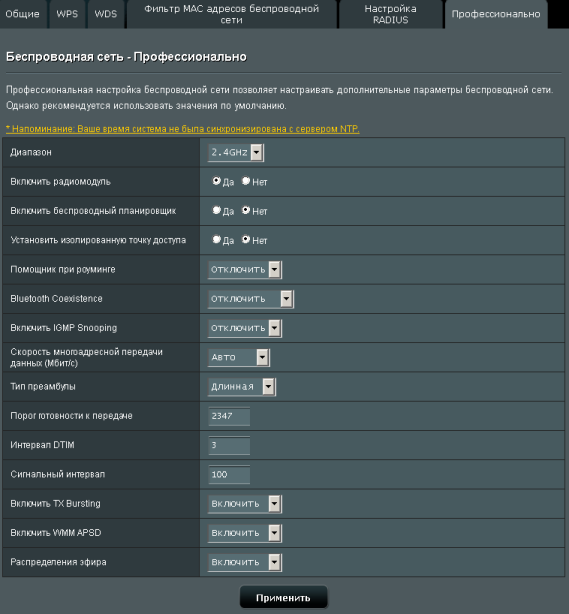Select the Профессионально tab
Screen dimensions: 569x614
click(x=496, y=14)
